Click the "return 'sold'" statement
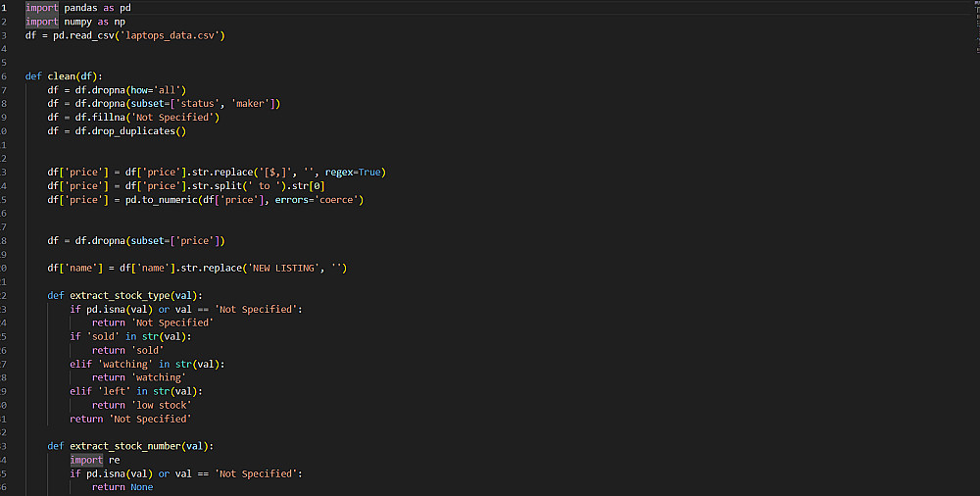 (x=128, y=350)
